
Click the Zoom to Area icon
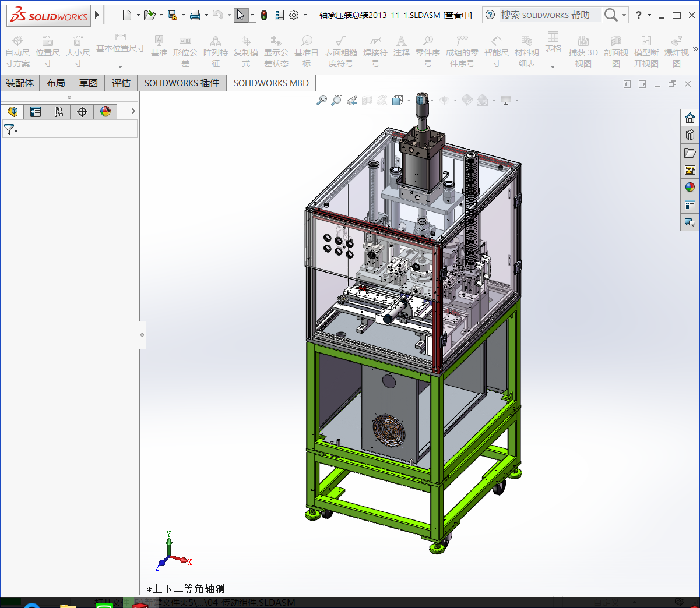[337, 100]
